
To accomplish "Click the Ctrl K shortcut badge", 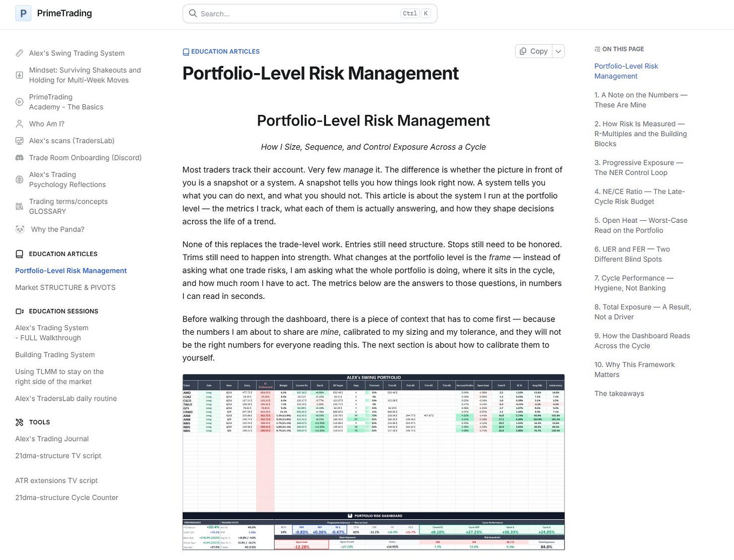I will (415, 14).
